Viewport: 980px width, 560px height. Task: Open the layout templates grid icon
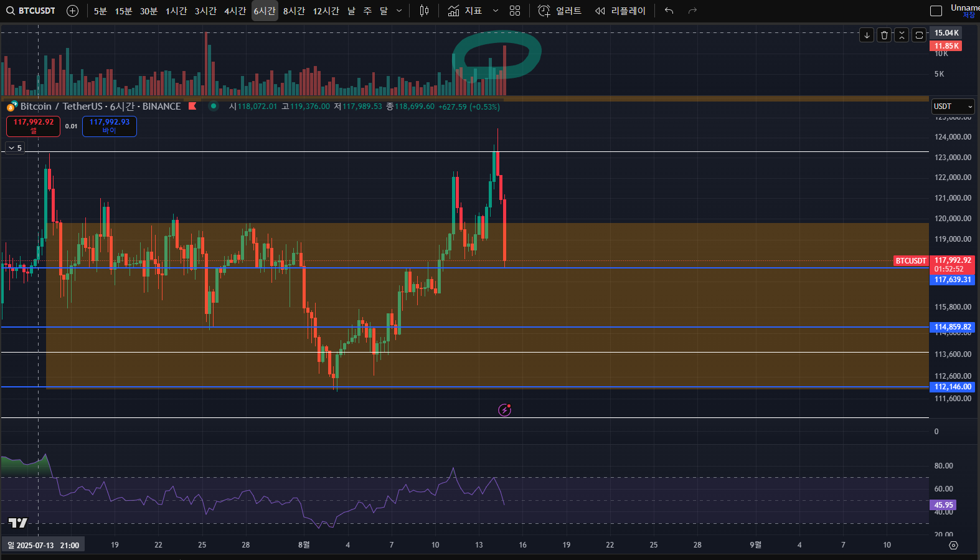pyautogui.click(x=515, y=11)
